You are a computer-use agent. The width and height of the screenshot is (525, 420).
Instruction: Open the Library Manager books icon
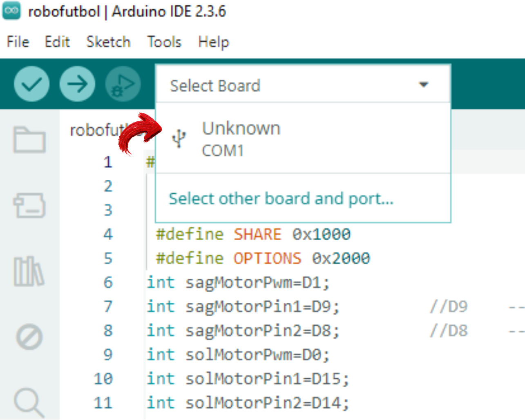tap(29, 271)
